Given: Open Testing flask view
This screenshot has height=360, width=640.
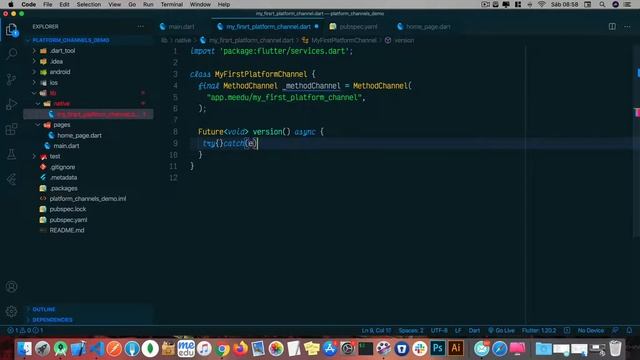Looking at the screenshot, I should point(11,154).
